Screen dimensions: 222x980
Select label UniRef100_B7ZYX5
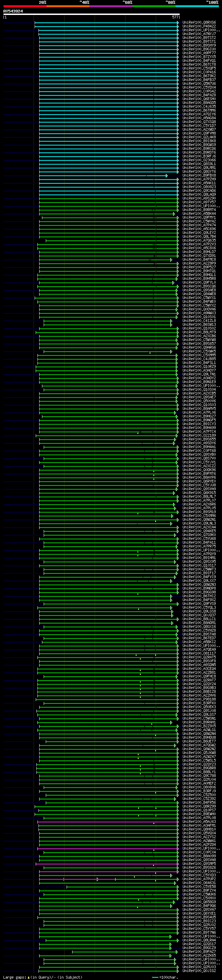(199, 57)
